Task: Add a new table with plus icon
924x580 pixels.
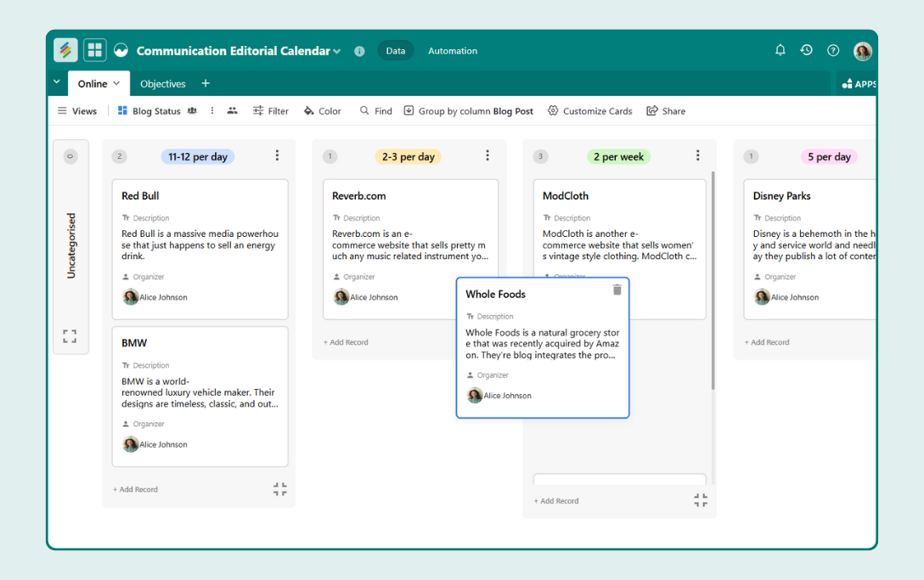Action: point(206,83)
